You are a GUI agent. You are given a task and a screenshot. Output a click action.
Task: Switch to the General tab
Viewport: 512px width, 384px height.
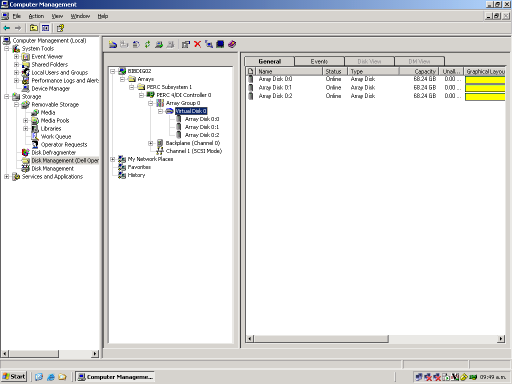pos(269,61)
